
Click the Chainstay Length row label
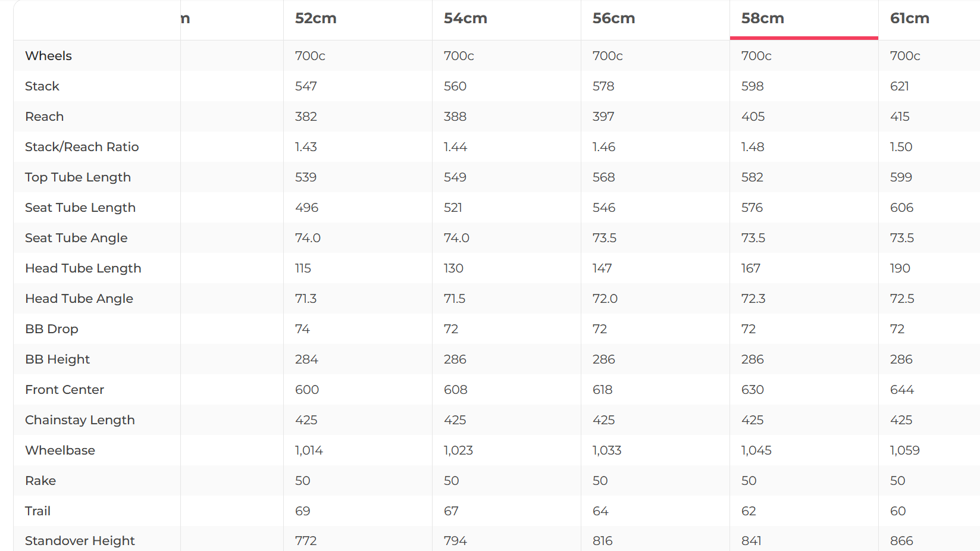[80, 420]
